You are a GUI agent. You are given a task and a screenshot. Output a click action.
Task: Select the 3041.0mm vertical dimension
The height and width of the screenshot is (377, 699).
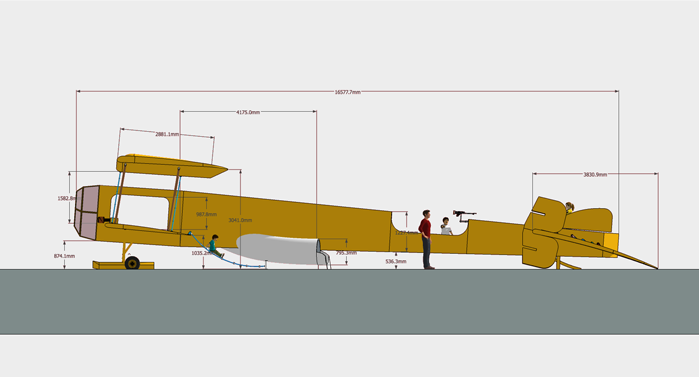[x=240, y=220]
